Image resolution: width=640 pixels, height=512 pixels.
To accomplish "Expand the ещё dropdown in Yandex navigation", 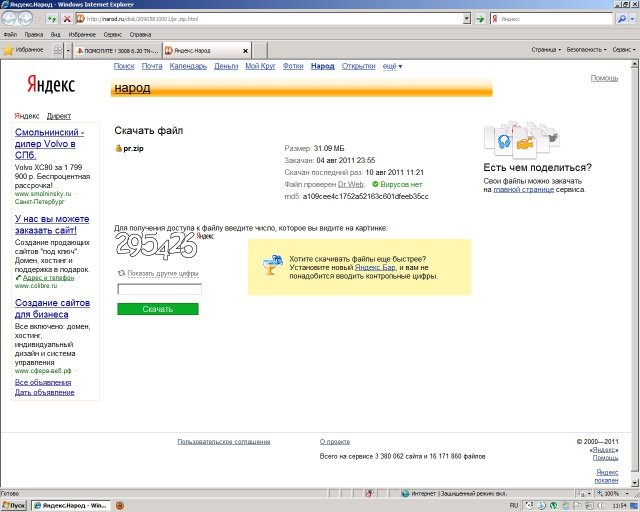I will (393, 66).
